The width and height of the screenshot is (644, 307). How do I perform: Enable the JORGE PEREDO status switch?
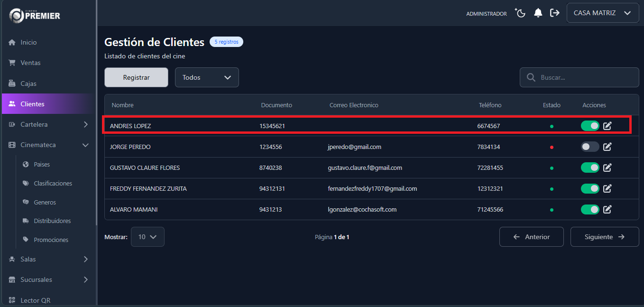(x=590, y=147)
